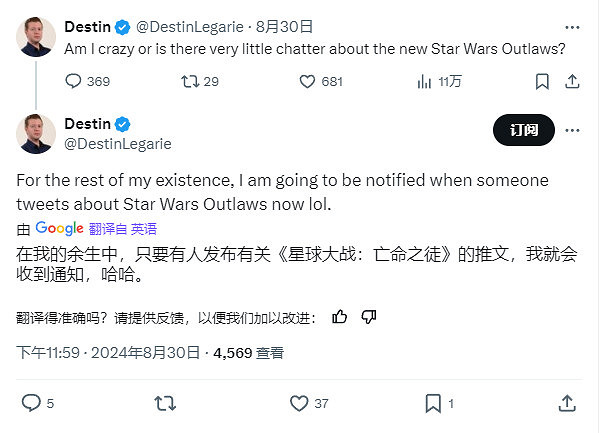Open Destin's avatar on the first tweet

pyautogui.click(x=36, y=37)
